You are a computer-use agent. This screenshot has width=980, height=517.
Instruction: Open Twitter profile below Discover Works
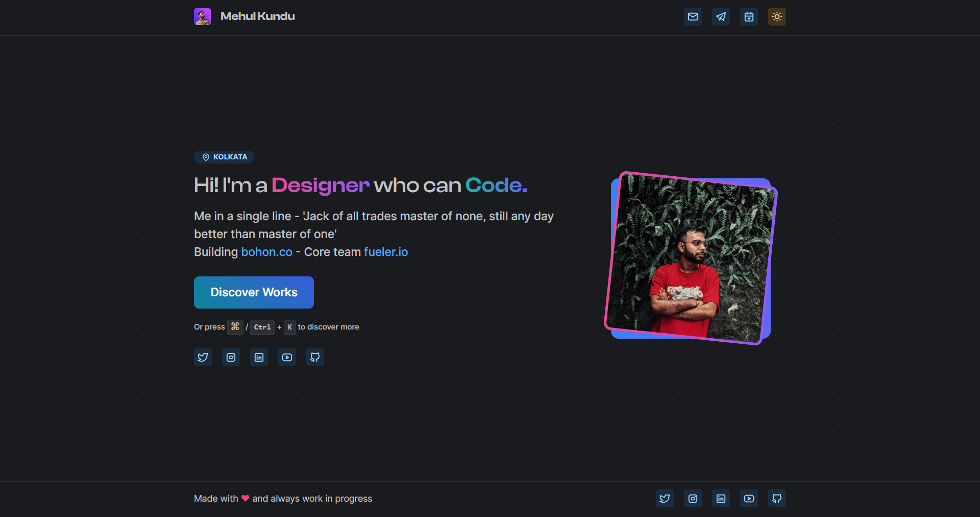[203, 358]
